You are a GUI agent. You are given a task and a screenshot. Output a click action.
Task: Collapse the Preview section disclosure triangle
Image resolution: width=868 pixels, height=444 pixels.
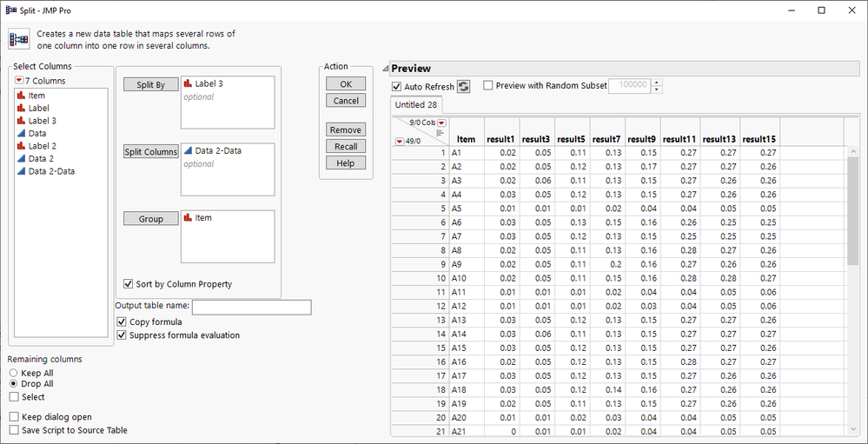tap(386, 69)
